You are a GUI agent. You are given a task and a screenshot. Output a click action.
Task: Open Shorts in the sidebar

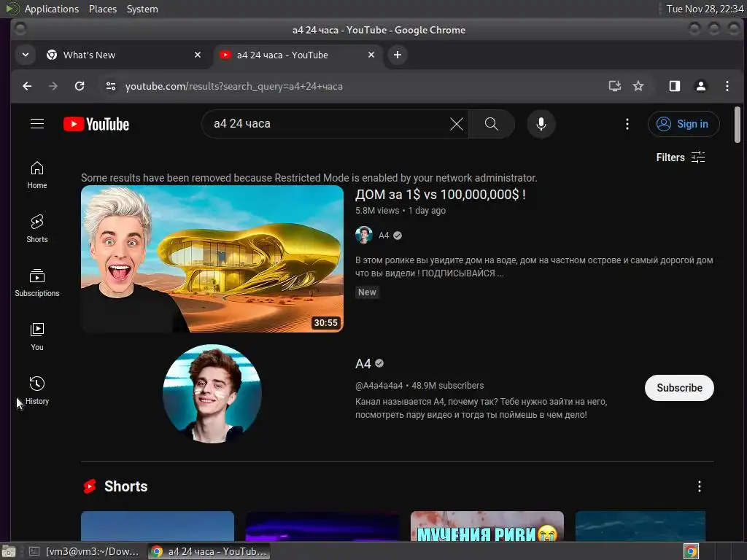[37, 229]
